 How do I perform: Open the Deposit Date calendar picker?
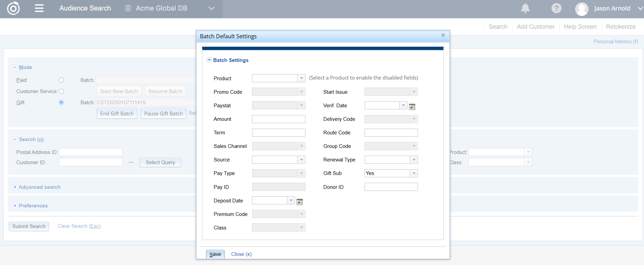[299, 202]
